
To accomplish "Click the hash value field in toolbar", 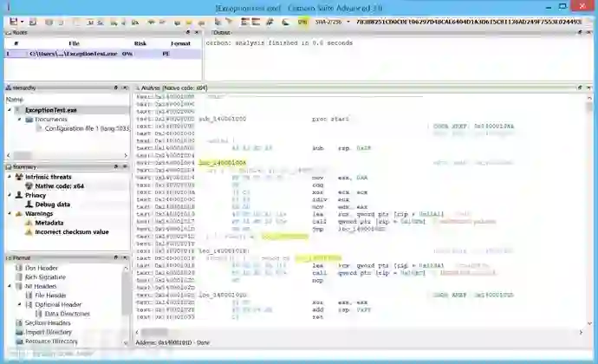I will pos(468,23).
